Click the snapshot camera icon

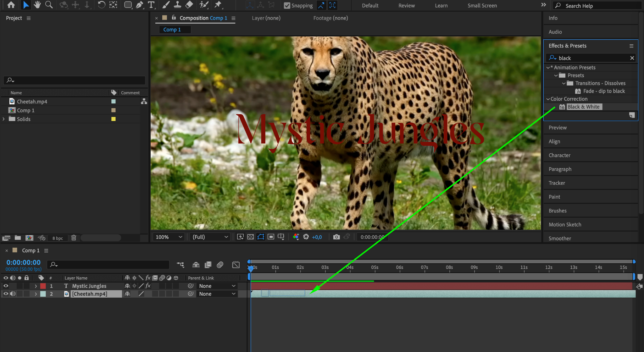(x=336, y=237)
